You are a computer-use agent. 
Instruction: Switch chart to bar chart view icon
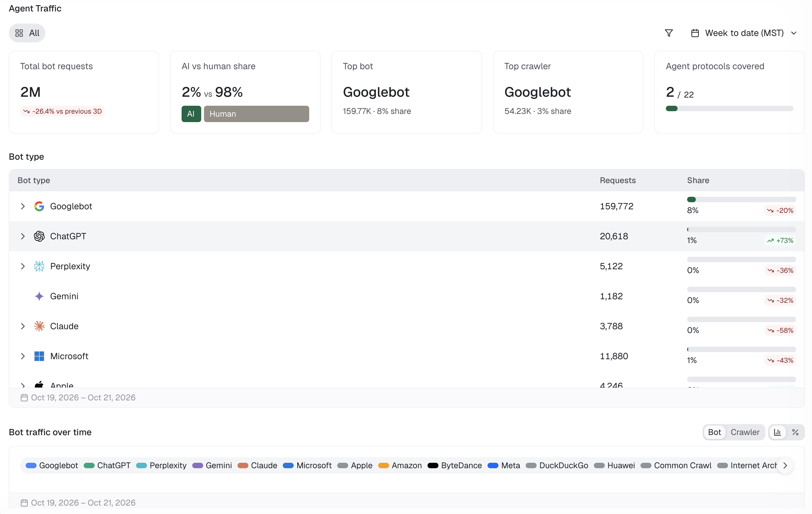tap(777, 432)
